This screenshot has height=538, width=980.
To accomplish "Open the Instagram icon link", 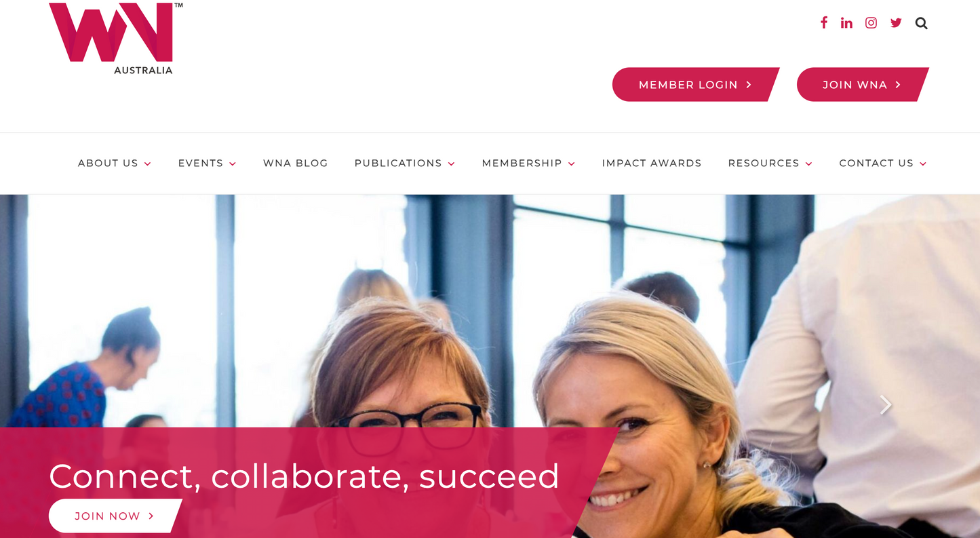I will click(x=871, y=23).
